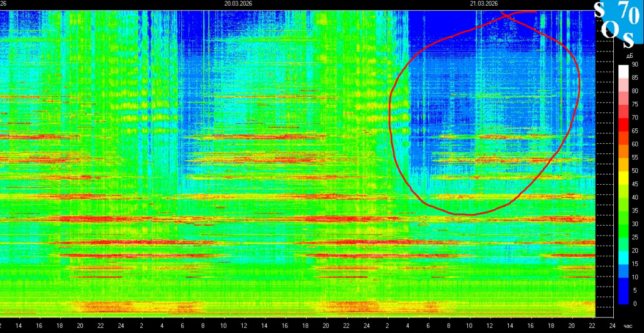This screenshot has width=644, height=333.
Task: Select the cyan 20 dB legend color
Action: pyautogui.click(x=624, y=250)
